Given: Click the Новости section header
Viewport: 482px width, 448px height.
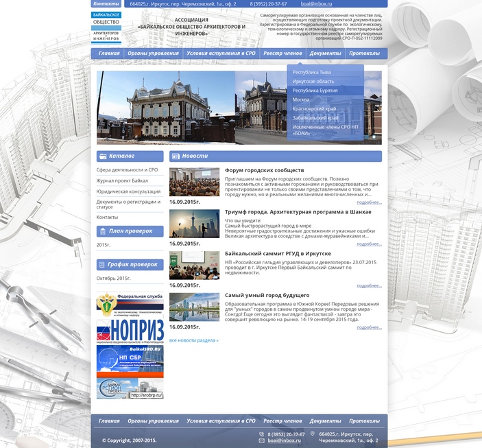Looking at the screenshot, I should pos(276,156).
